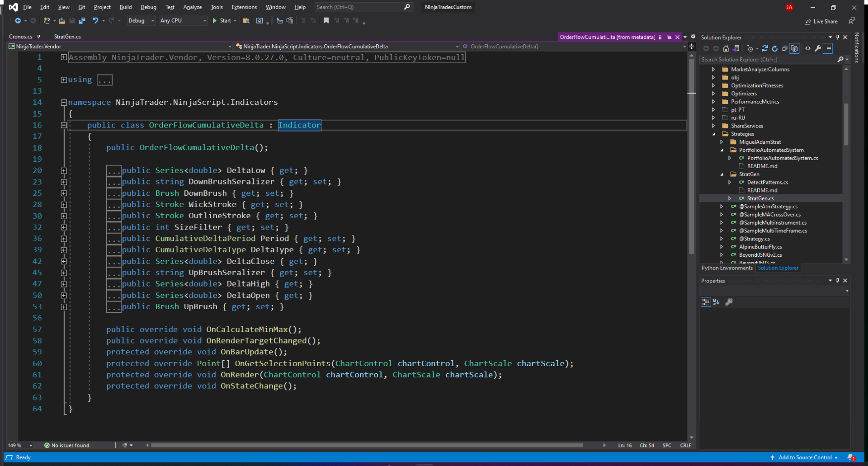
Task: Click the Undo icon in toolbar
Action: coord(95,21)
